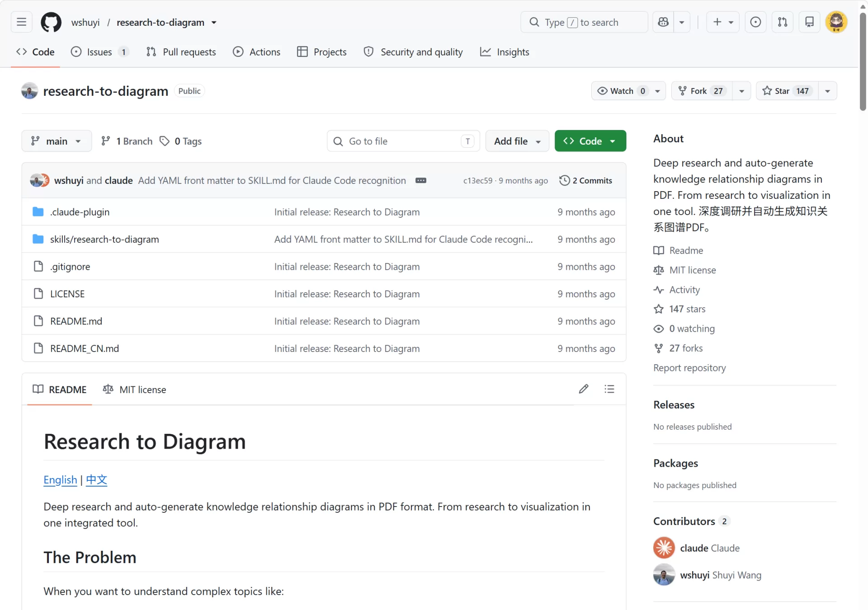Expand the Fork options dropdown arrow
Screen dimensions: 868x610
[741, 91]
